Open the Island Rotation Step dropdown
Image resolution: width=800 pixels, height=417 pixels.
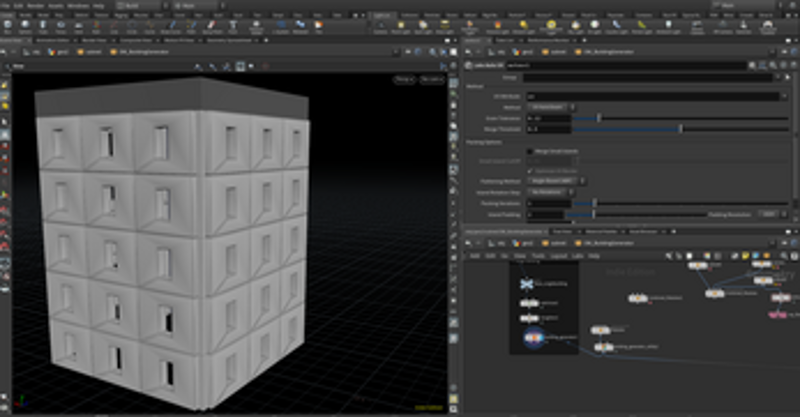coord(548,191)
